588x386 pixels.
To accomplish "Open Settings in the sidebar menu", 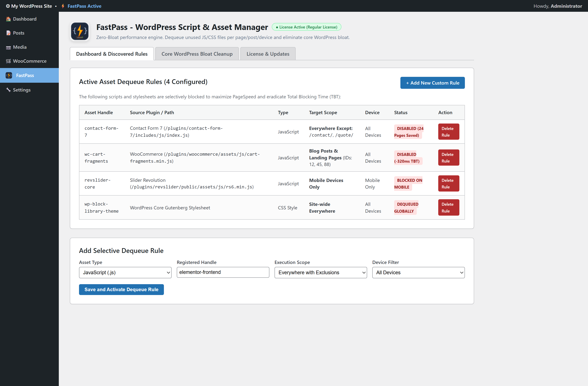I will tap(29, 90).
